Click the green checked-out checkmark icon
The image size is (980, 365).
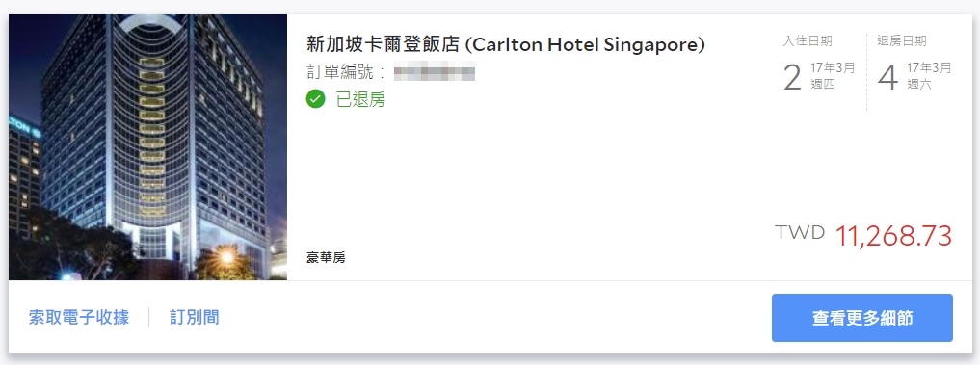316,99
